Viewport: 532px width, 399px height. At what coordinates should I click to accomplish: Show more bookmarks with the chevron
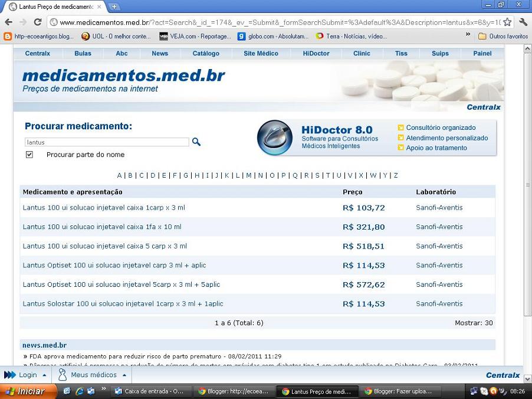coord(468,35)
